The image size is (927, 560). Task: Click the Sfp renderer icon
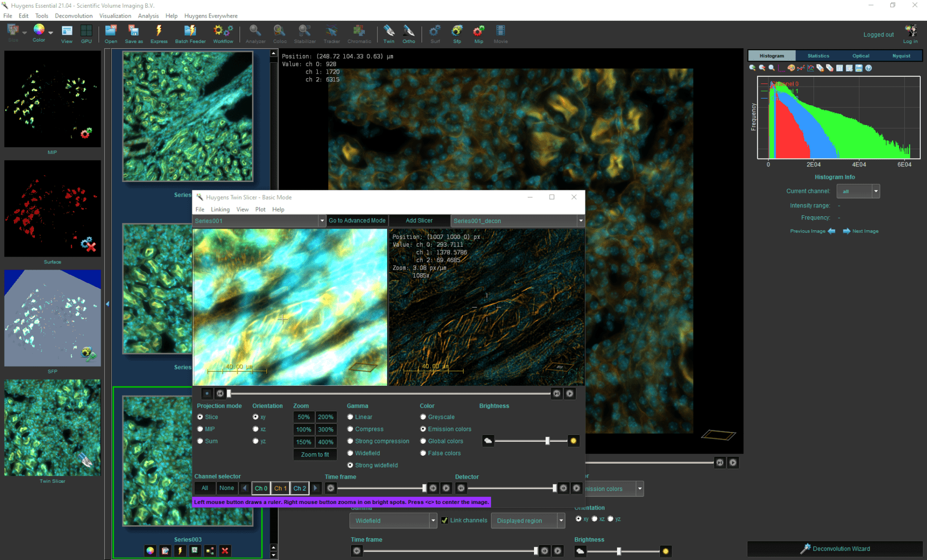pos(457,31)
